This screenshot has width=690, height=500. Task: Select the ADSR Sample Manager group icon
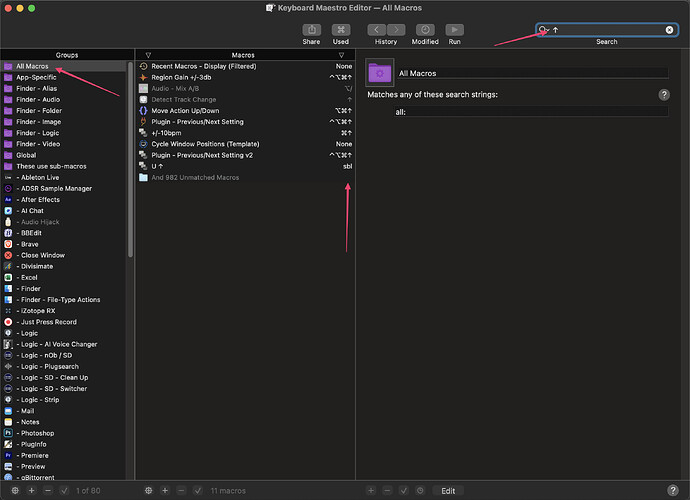pyautogui.click(x=8, y=188)
